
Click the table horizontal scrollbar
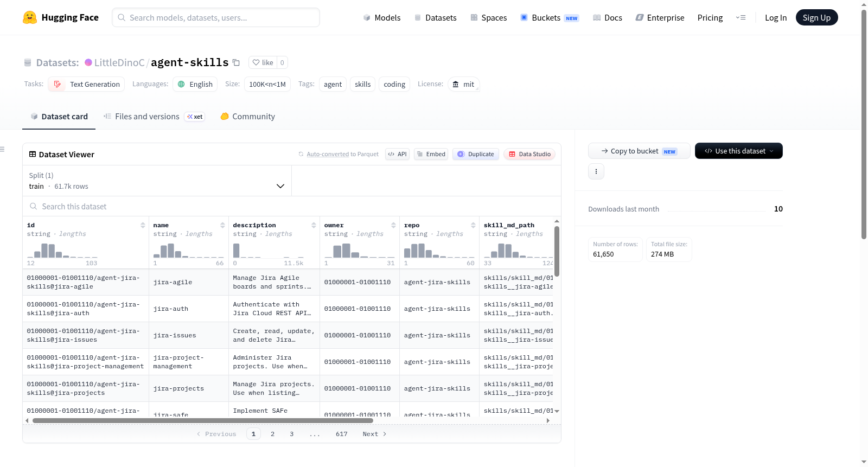[x=203, y=420]
